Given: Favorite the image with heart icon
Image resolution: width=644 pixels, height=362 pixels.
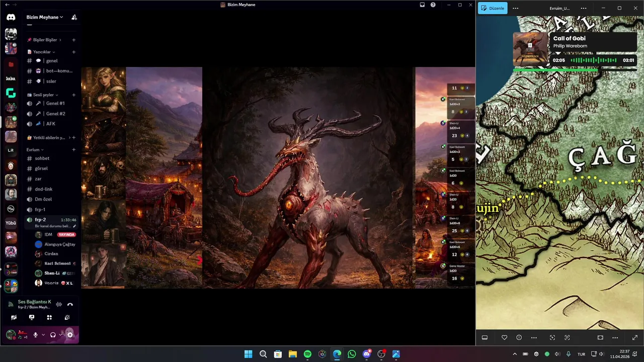Looking at the screenshot, I should tap(504, 337).
